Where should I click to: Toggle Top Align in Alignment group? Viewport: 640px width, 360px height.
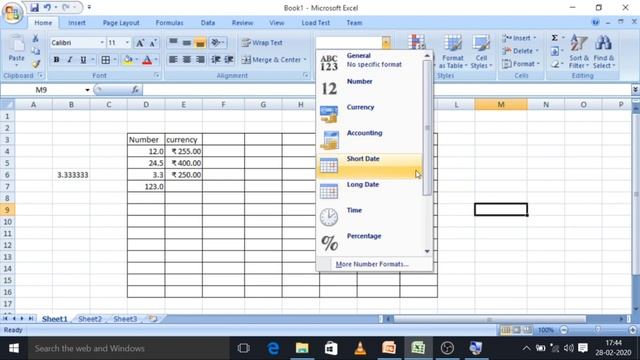(x=173, y=42)
